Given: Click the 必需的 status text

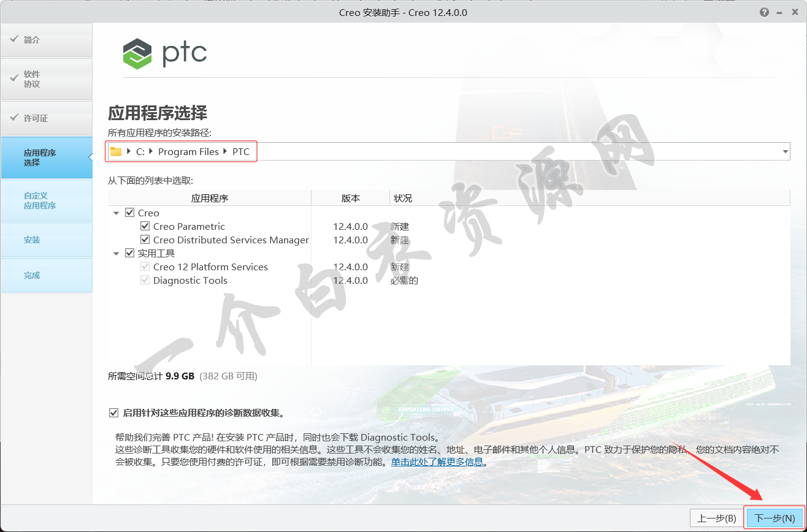Looking at the screenshot, I should click(404, 280).
